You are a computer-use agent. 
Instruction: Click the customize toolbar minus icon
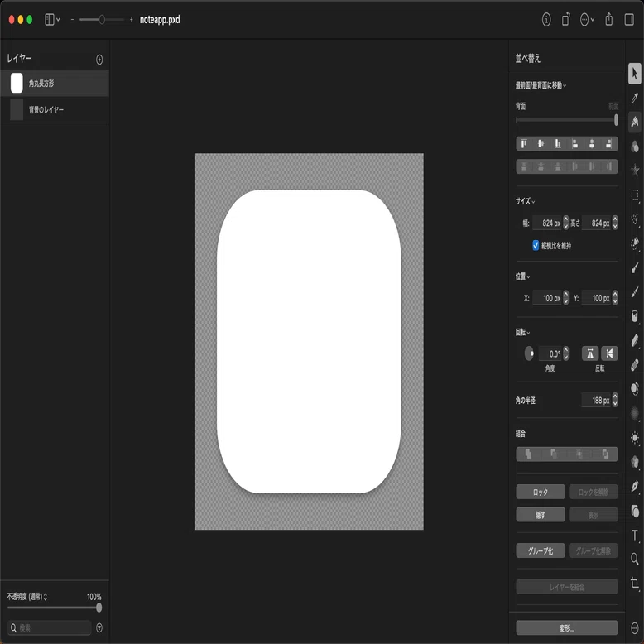click(x=635, y=628)
